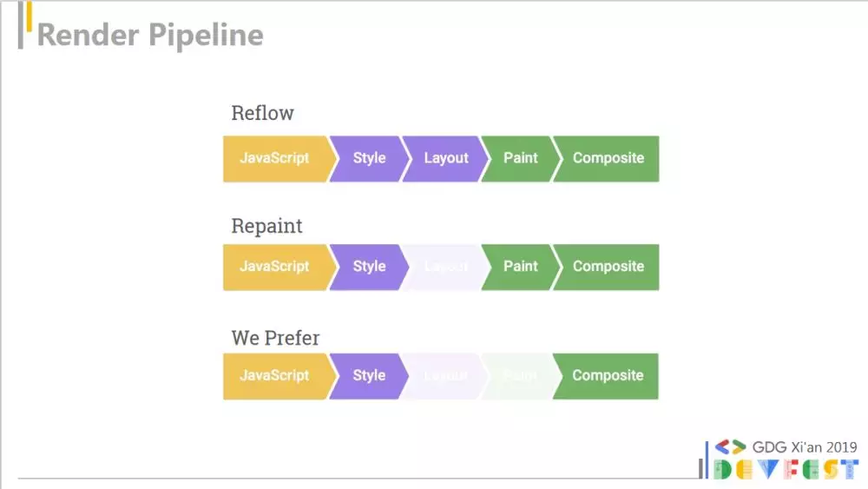Click the faded Layout stage in Repaint row
Viewport: 868px width, 489px height.
click(445, 267)
